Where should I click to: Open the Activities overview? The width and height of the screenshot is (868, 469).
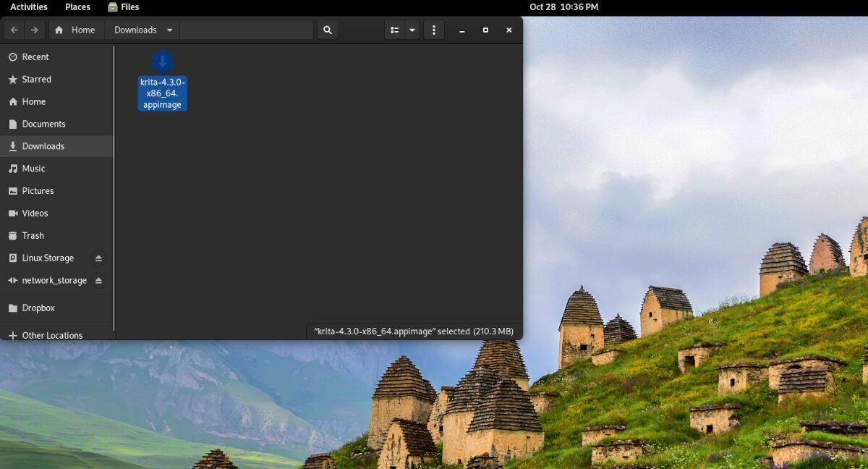click(x=28, y=7)
